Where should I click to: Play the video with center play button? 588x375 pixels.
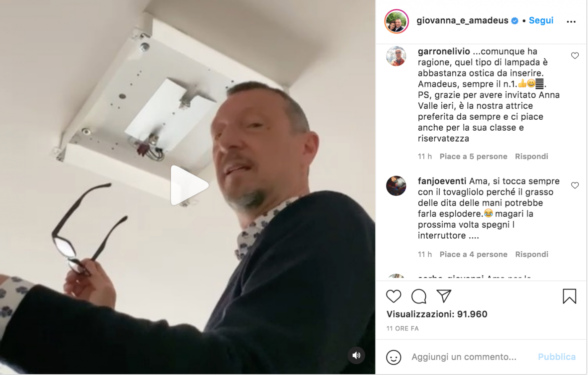click(x=189, y=185)
